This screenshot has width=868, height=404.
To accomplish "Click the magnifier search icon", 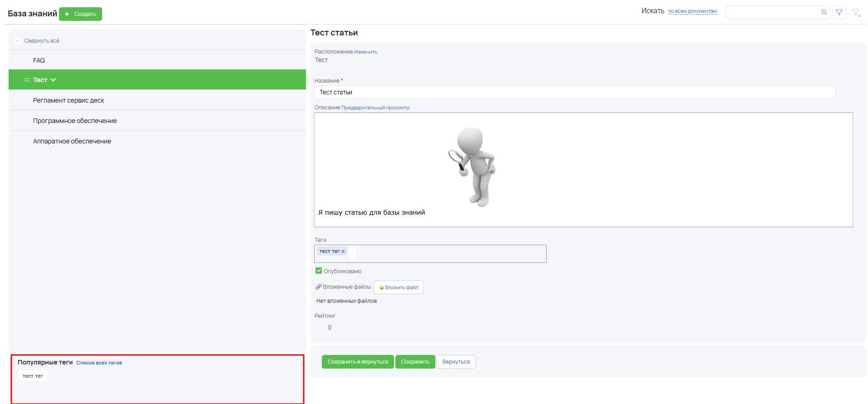I will [x=824, y=12].
